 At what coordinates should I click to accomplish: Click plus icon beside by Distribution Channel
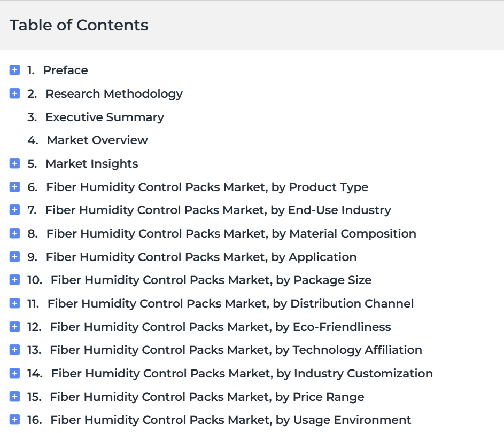coord(14,303)
